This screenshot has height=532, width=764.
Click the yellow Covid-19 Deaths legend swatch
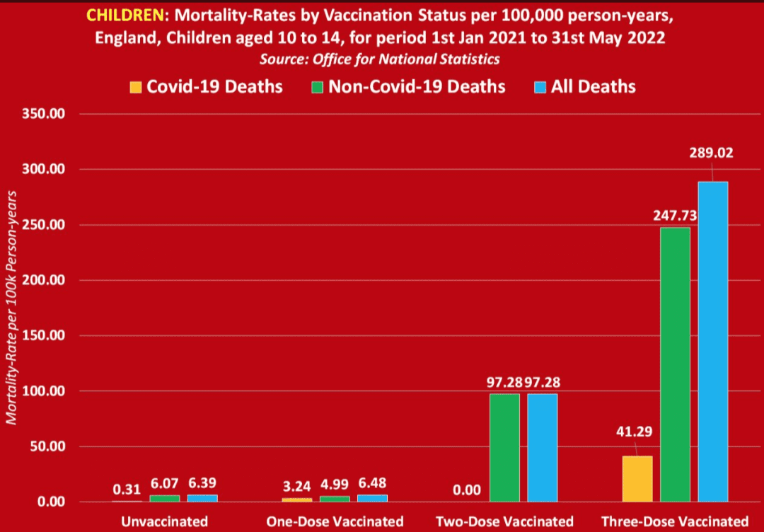pos(137,87)
